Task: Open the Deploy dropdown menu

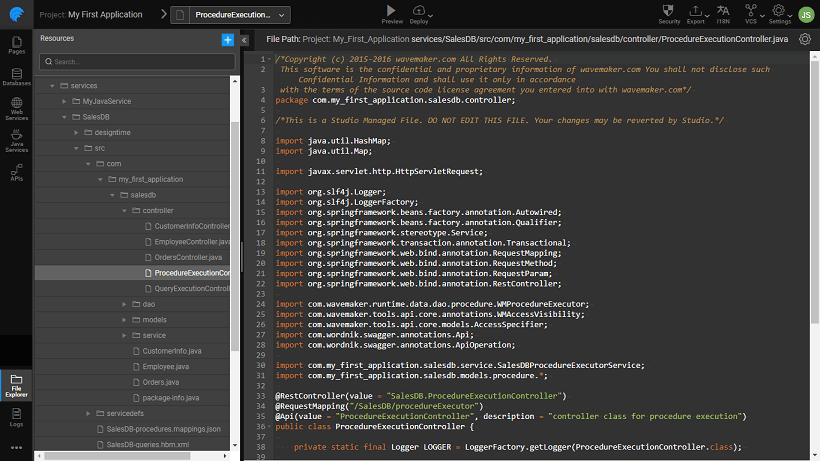Action: click(x=420, y=14)
